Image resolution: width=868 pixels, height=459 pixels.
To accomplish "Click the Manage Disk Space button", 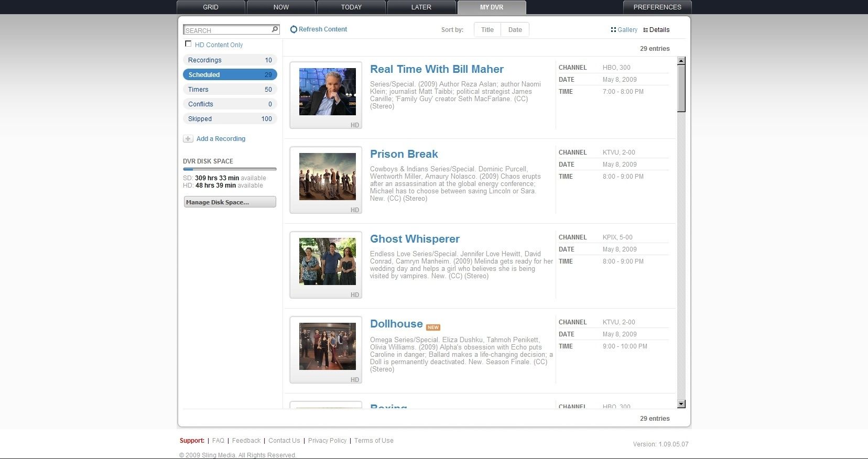I will click(230, 202).
